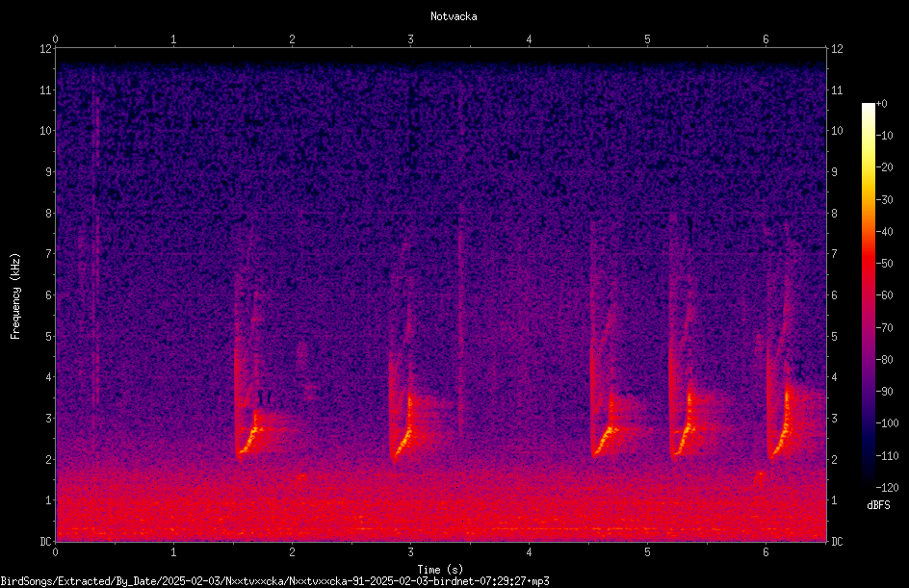Click the third bird call near 4.7 seconds
909x588 pixels.
click(x=605, y=431)
